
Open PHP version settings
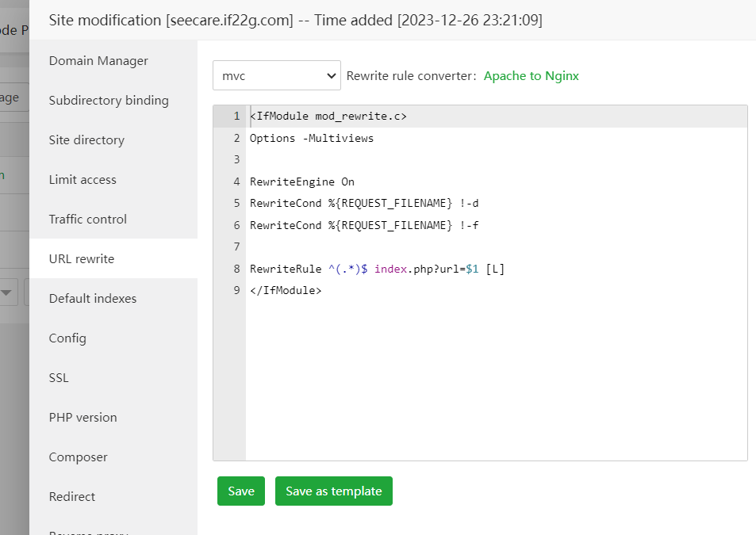pos(83,418)
